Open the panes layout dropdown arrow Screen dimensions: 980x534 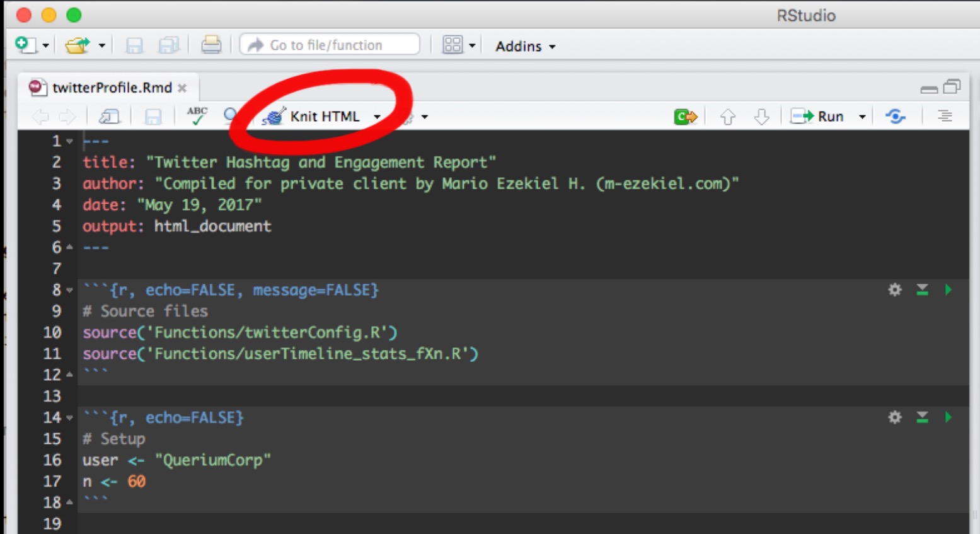pyautogui.click(x=472, y=46)
